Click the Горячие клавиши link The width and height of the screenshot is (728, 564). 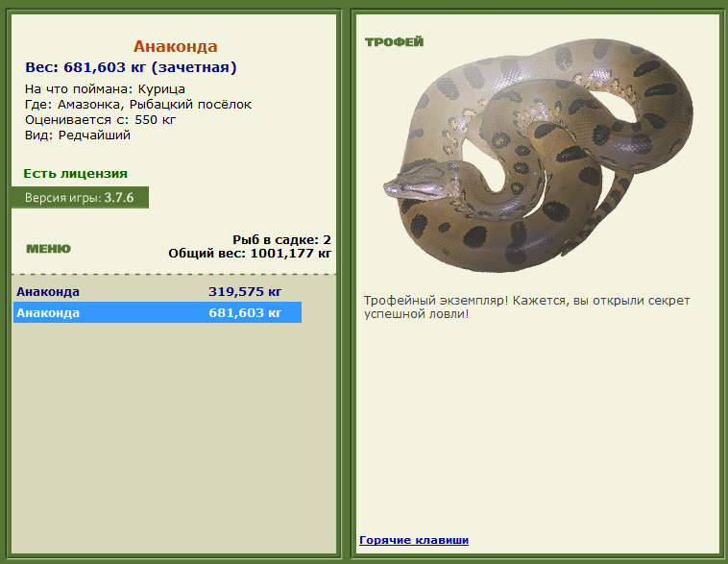[414, 540]
